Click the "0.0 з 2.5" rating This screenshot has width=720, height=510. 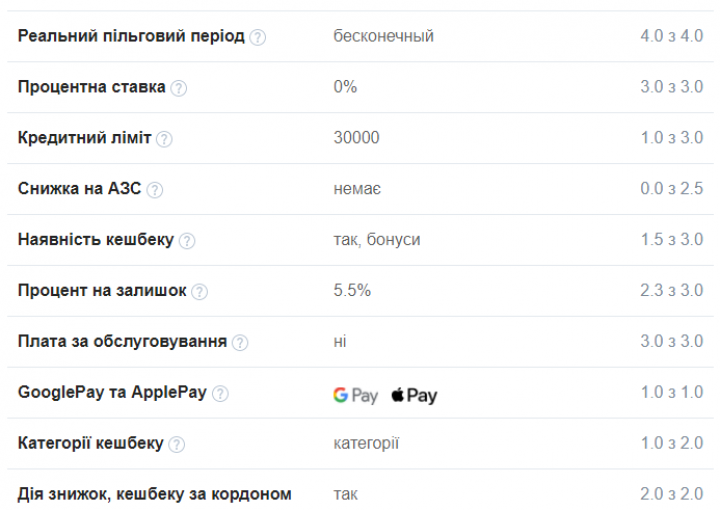coord(671,189)
